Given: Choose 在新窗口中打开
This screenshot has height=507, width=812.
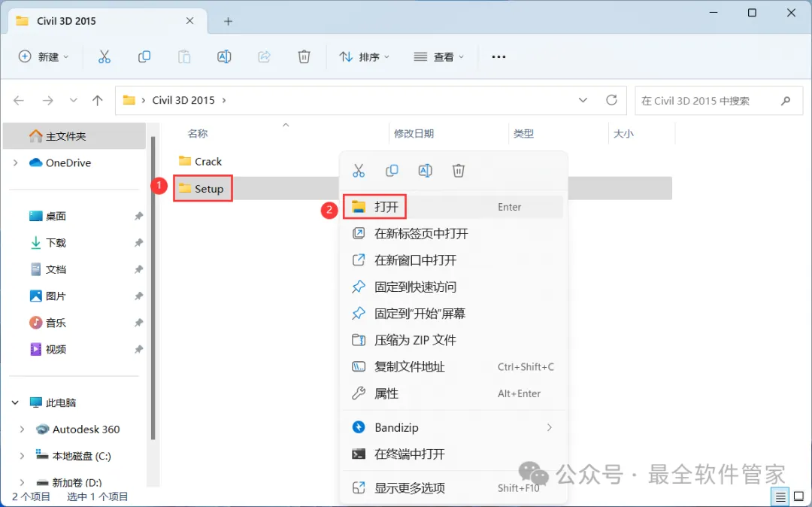Looking at the screenshot, I should (453, 260).
